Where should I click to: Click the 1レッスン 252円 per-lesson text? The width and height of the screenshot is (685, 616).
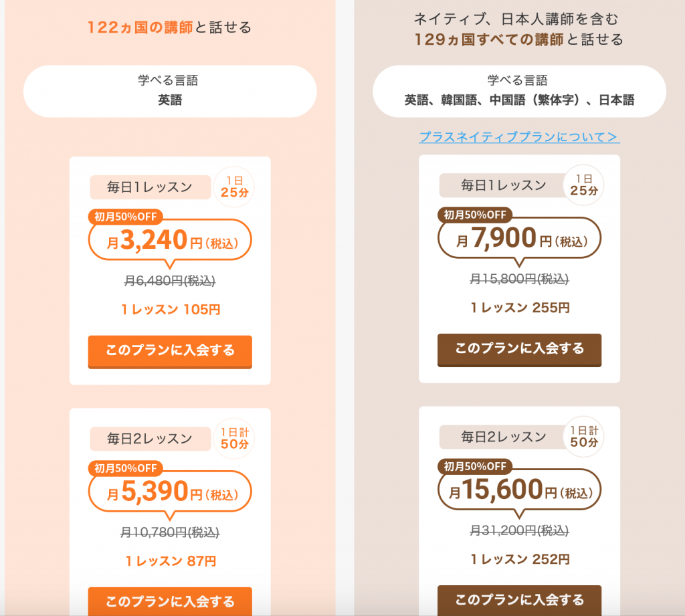(x=519, y=559)
